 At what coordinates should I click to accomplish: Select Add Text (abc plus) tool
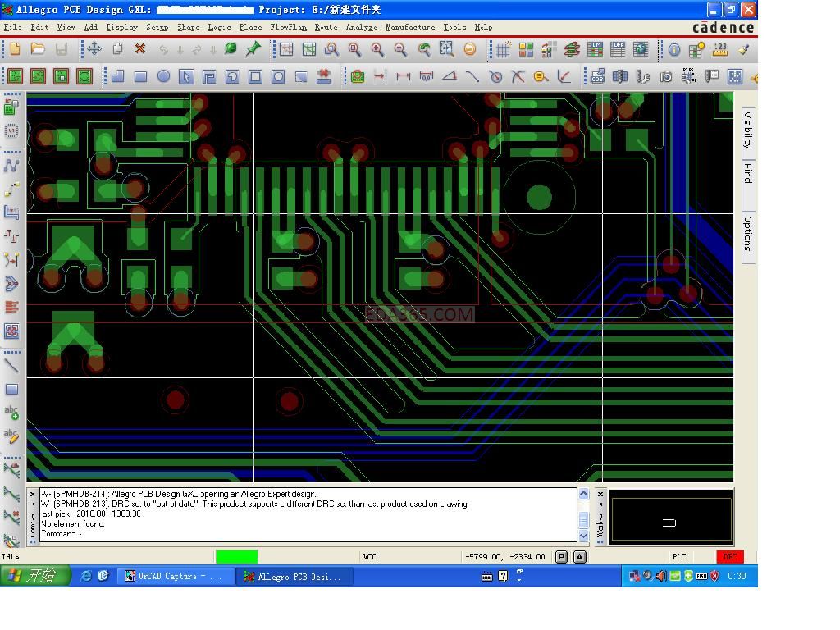[11, 413]
